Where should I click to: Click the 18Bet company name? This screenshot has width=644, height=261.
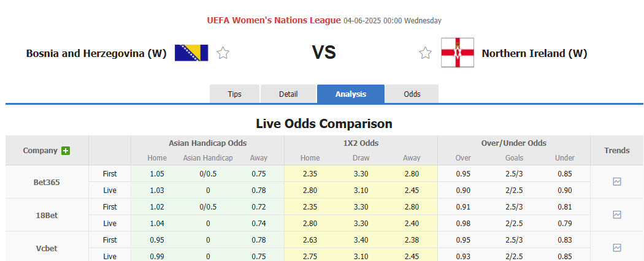point(47,215)
